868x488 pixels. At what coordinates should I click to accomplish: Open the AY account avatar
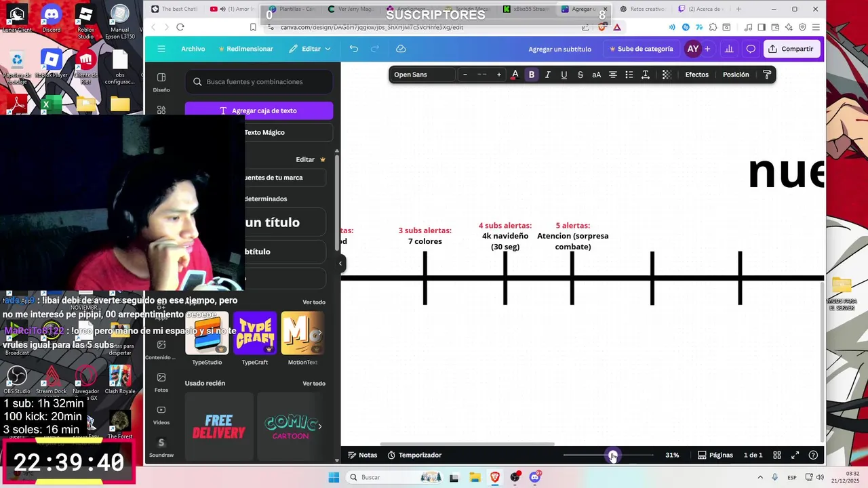[x=692, y=49]
